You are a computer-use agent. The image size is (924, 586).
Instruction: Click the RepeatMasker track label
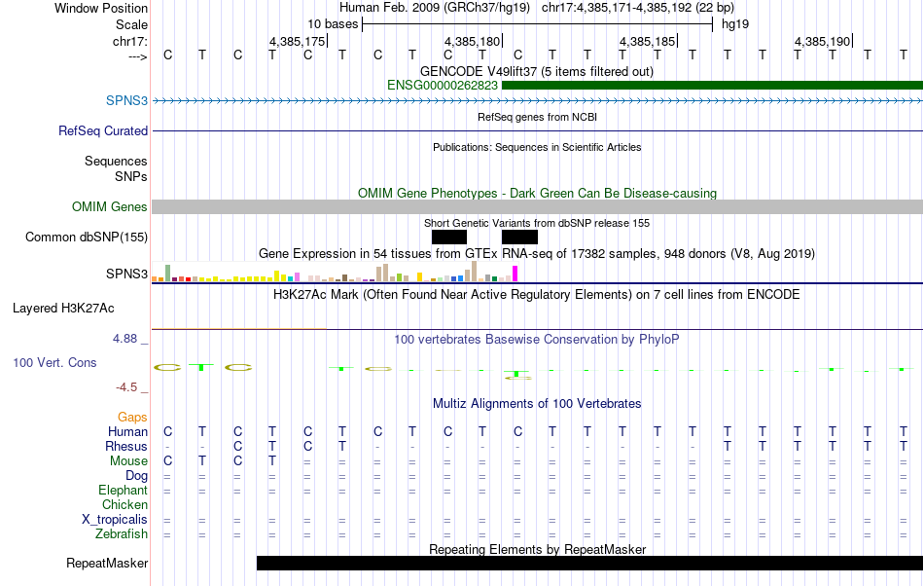(x=107, y=564)
